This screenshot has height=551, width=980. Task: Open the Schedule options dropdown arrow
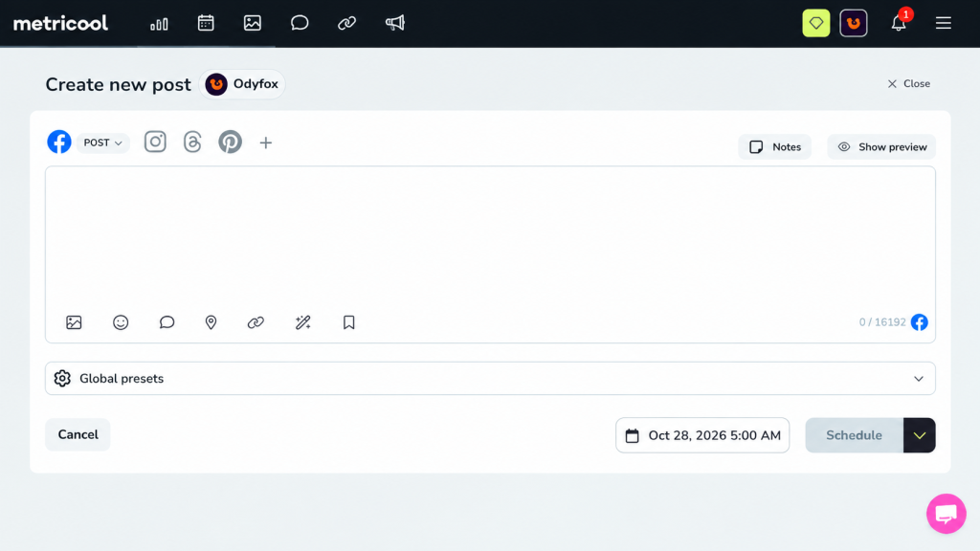(920, 435)
